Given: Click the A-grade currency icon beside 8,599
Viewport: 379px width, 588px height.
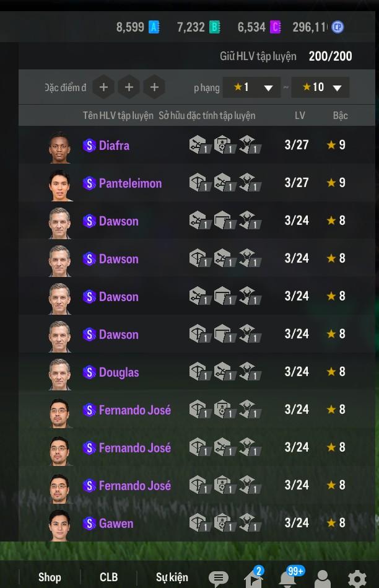Looking at the screenshot, I should click(154, 27).
